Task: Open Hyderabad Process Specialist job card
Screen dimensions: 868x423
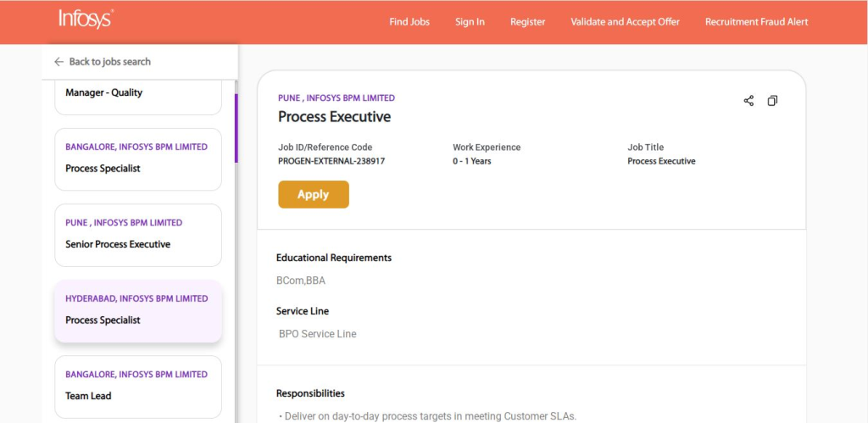Action: tap(138, 311)
